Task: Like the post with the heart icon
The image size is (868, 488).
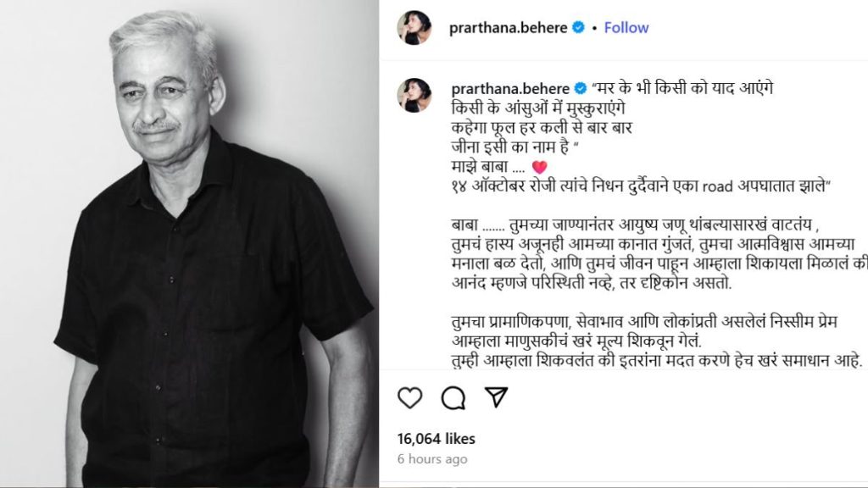Action: (409, 398)
